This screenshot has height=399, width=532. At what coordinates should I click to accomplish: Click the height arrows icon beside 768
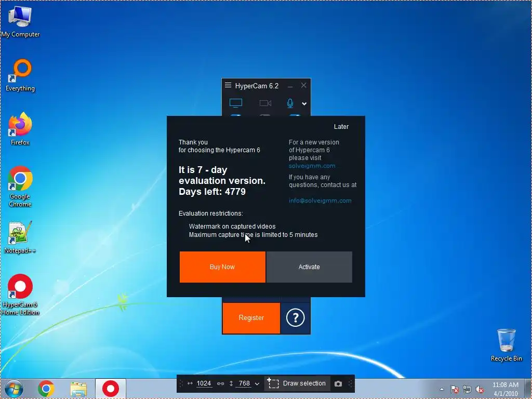tap(231, 383)
